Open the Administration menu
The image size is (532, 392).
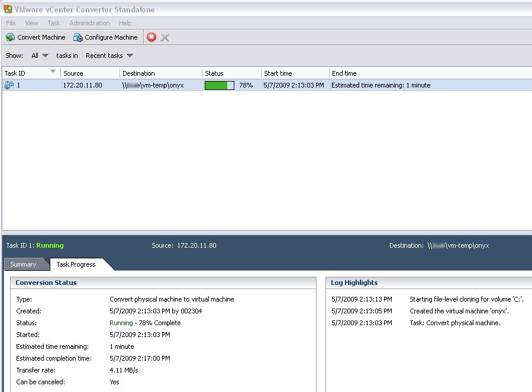click(89, 23)
